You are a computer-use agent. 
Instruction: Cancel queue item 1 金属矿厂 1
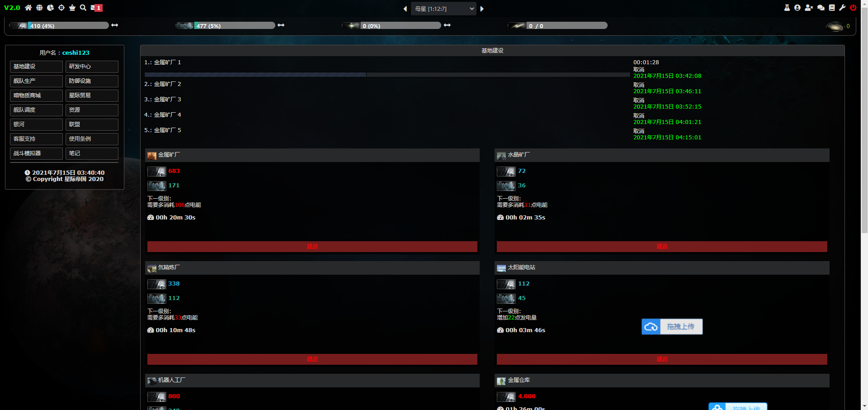tap(639, 70)
